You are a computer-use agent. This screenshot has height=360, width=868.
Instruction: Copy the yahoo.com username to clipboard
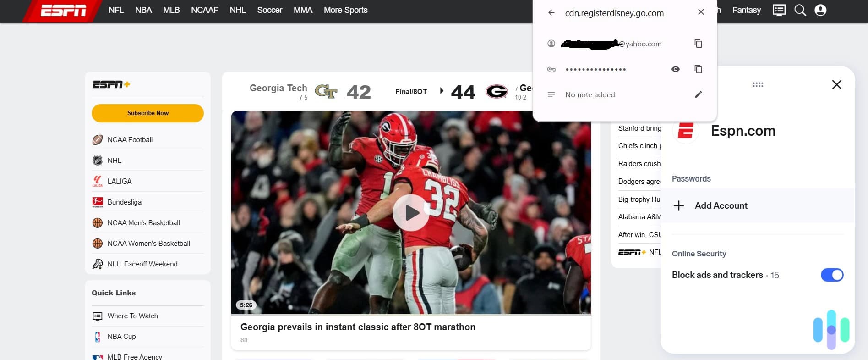698,44
